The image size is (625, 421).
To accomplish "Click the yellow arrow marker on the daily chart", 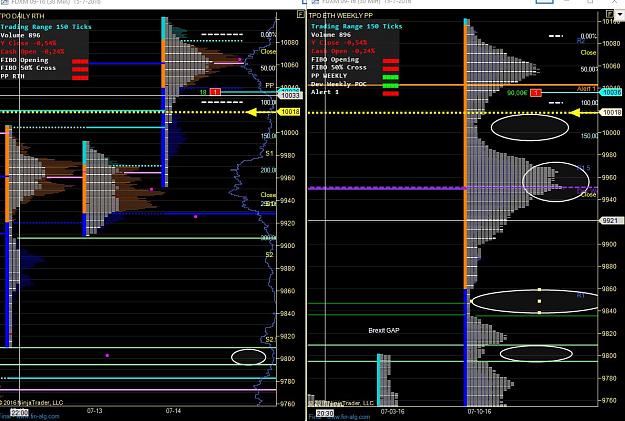I will (252, 112).
